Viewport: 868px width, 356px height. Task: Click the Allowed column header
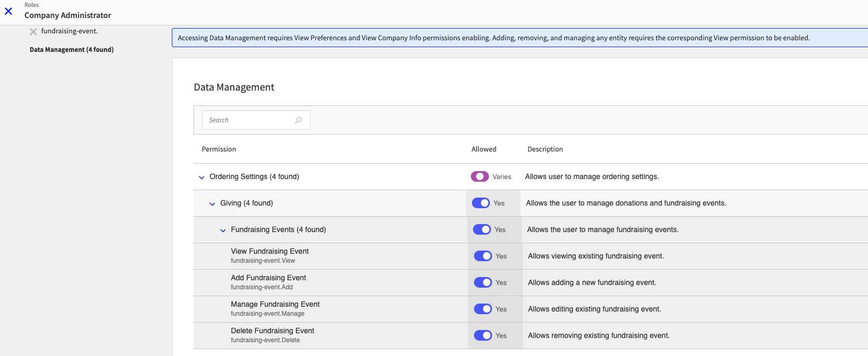coord(484,149)
